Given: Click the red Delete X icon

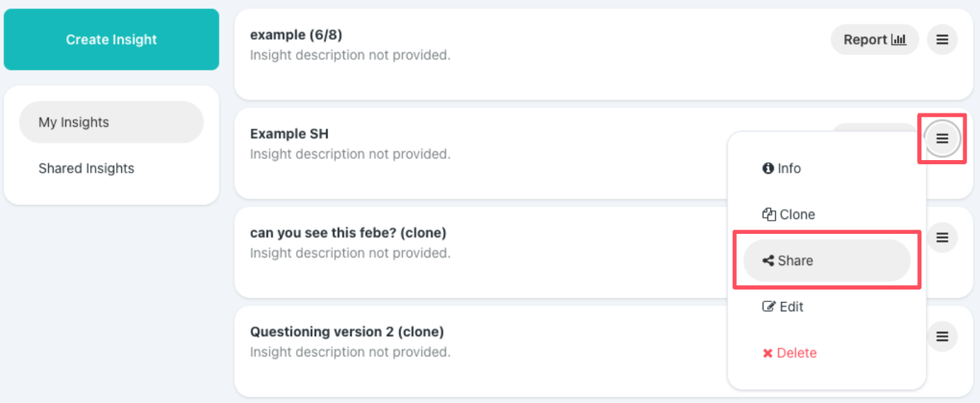Looking at the screenshot, I should (768, 353).
